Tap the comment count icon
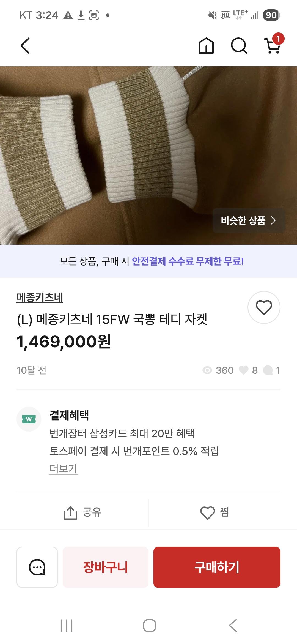297x644 pixels. [x=268, y=370]
